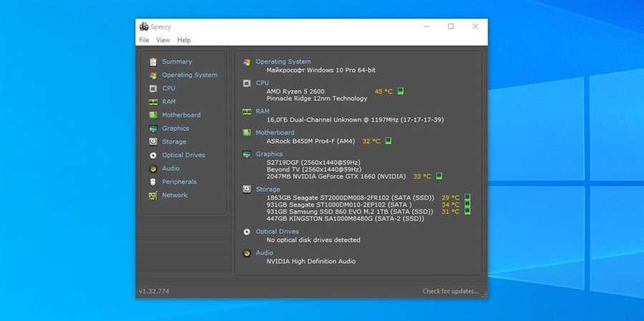Click the Operating System Windows flag icon in sidebar
The height and width of the screenshot is (321, 644).
pos(153,75)
